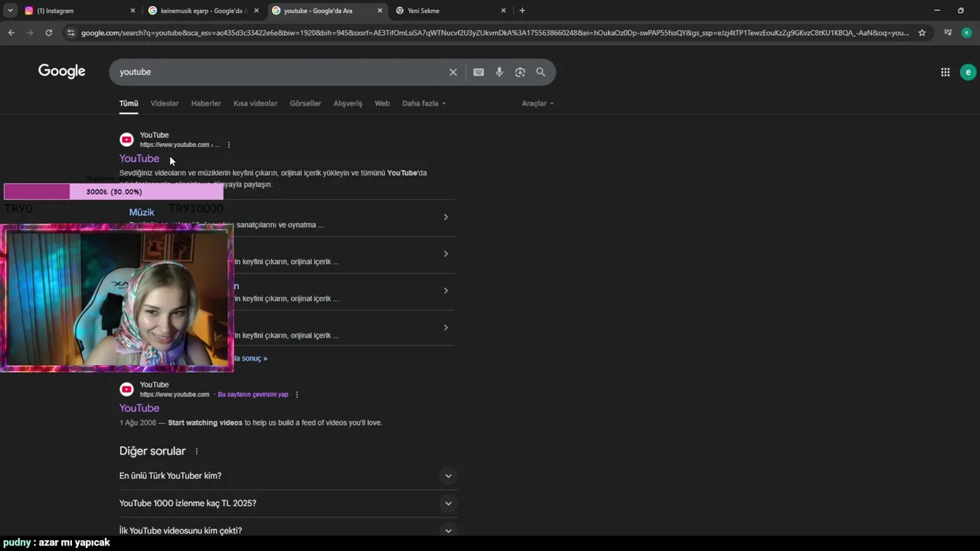Click the first result's YouTube favicon
The image size is (980, 551).
click(x=126, y=139)
